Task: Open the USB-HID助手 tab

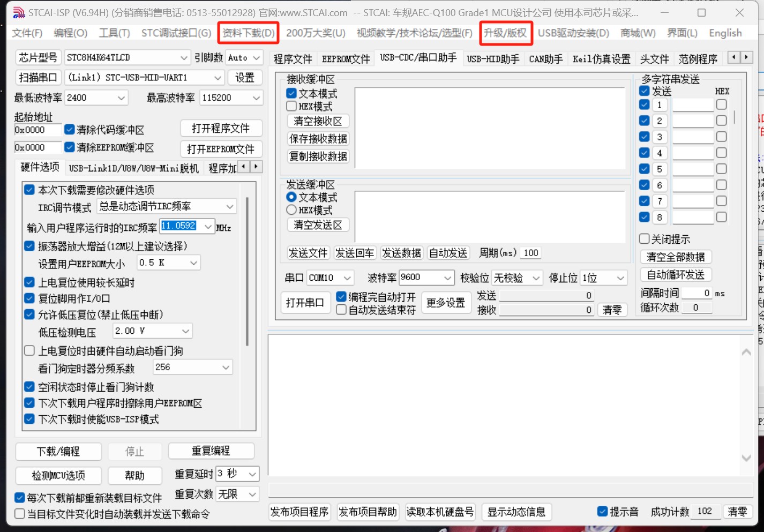Action: pyautogui.click(x=493, y=59)
